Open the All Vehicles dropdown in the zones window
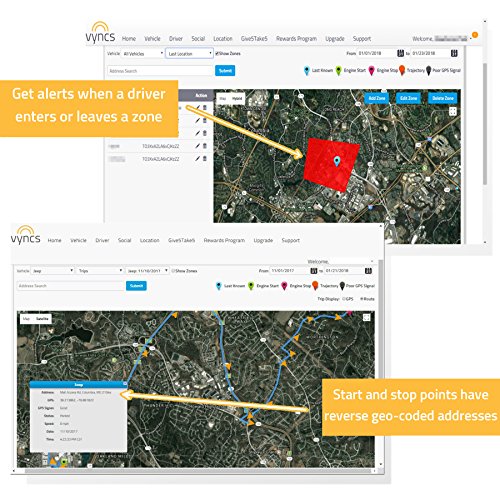 tap(143, 53)
